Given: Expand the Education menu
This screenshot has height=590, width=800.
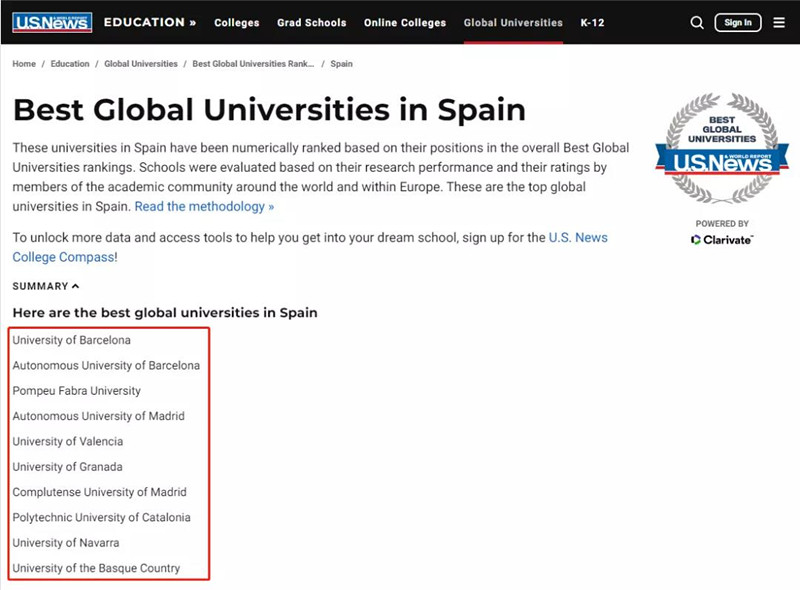Looking at the screenshot, I should point(150,22).
